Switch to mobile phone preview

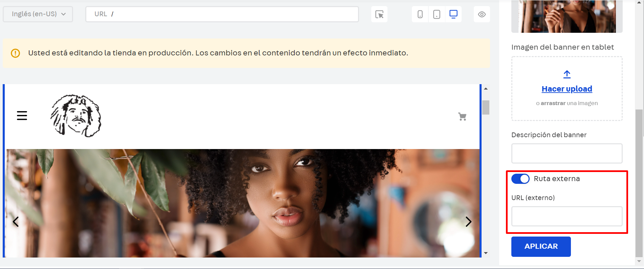[x=420, y=15]
